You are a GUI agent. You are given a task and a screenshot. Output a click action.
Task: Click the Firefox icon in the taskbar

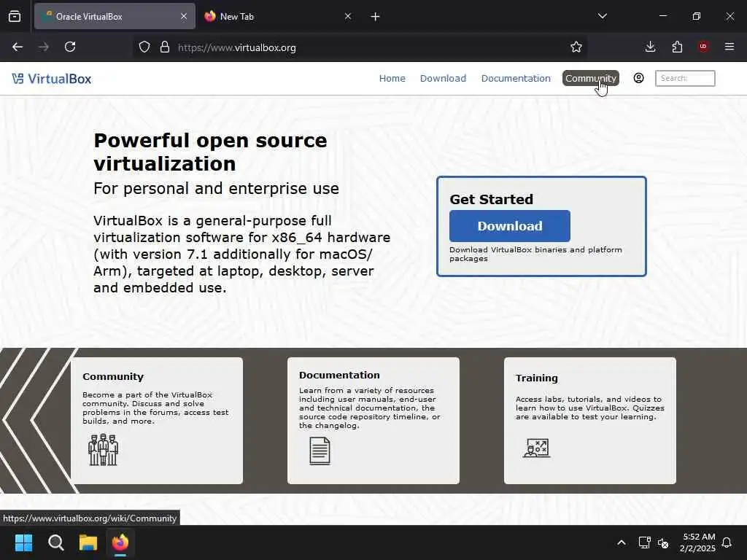(x=120, y=542)
